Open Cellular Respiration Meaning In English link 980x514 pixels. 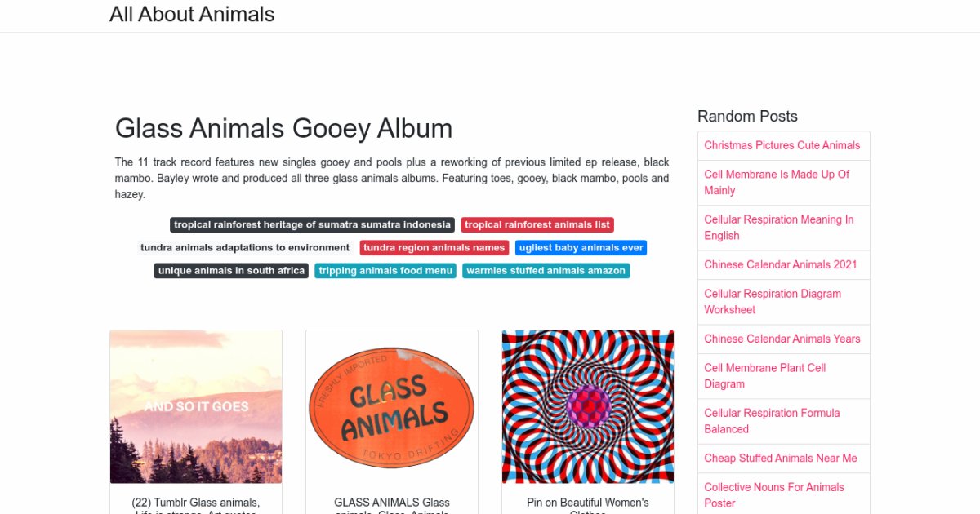778,228
